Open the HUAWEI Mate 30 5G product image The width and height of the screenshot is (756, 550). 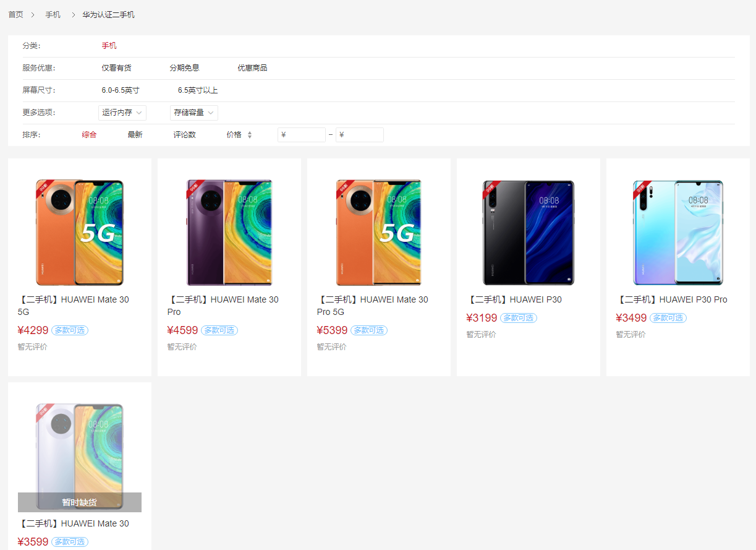79,233
